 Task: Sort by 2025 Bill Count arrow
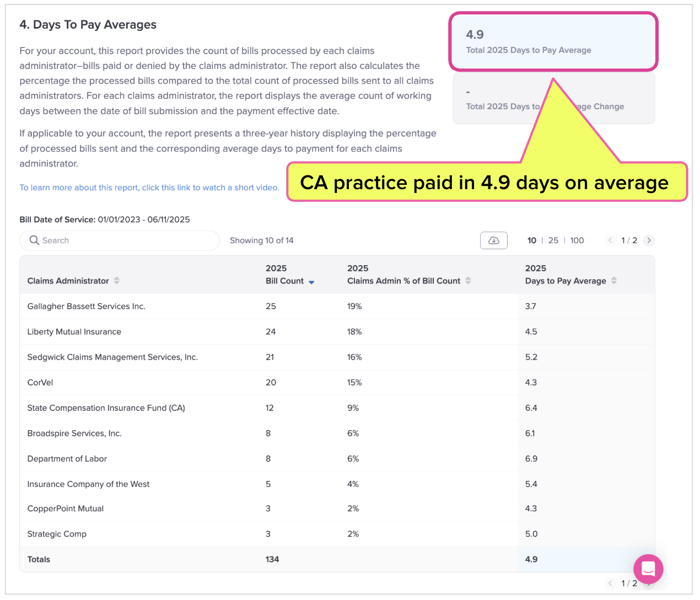point(311,282)
